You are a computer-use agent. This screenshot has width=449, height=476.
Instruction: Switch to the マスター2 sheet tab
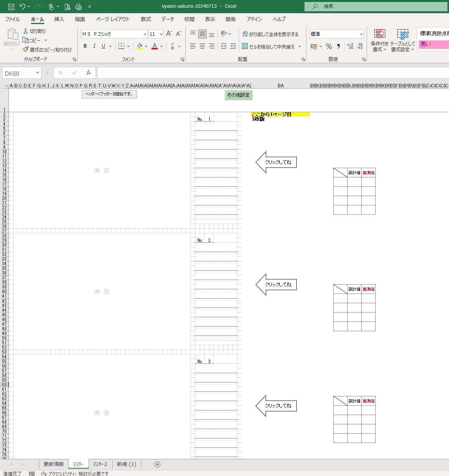[100, 464]
